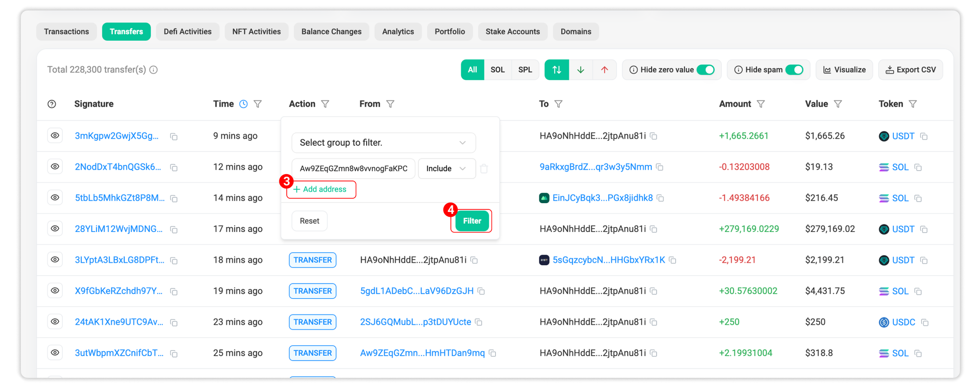Show only incoming transfers with down arrow

pos(581,70)
